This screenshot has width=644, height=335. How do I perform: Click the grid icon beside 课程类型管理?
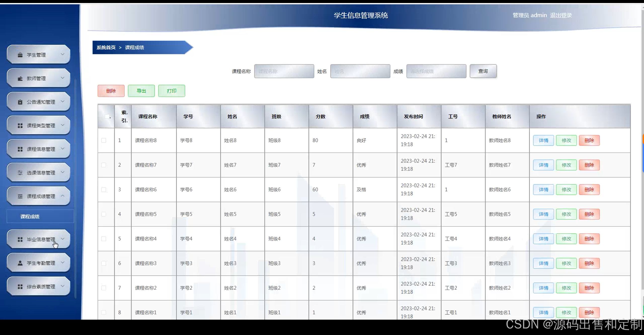20,125
